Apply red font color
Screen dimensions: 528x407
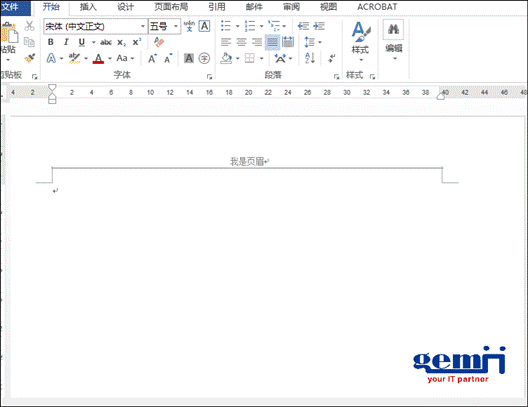coord(98,59)
